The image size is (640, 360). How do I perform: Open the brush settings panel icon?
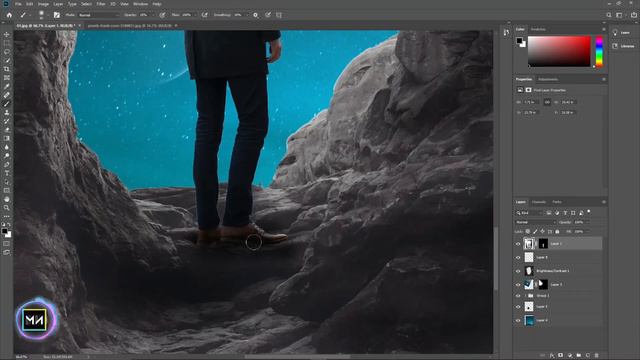click(57, 15)
